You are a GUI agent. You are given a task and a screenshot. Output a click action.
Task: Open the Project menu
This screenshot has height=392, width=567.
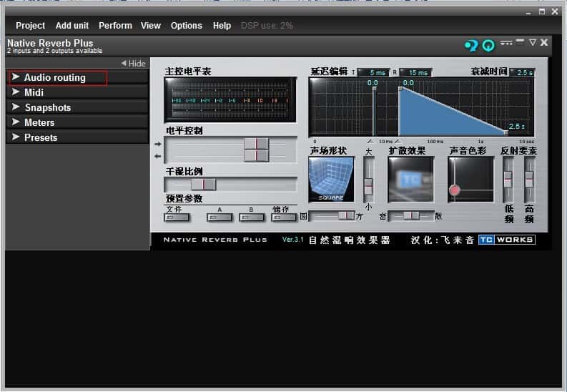(x=30, y=26)
